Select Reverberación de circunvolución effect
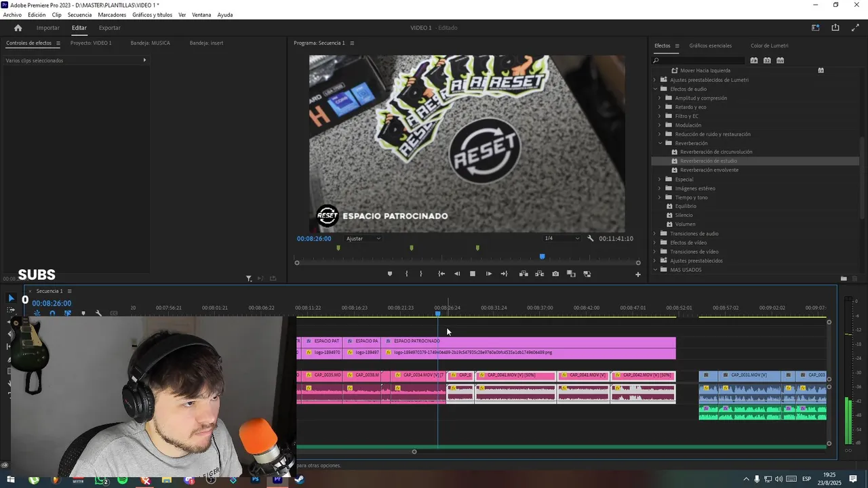The width and height of the screenshot is (868, 488). [716, 152]
